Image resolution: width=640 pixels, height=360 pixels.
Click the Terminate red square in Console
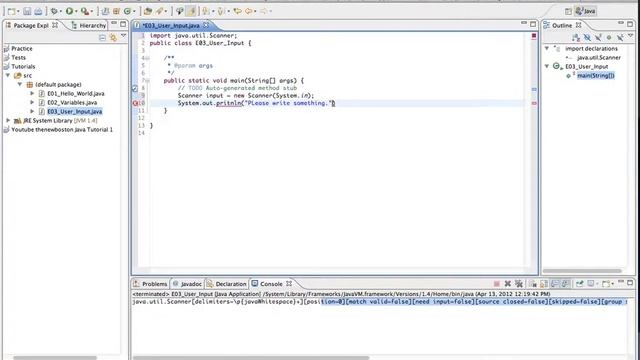point(497,284)
